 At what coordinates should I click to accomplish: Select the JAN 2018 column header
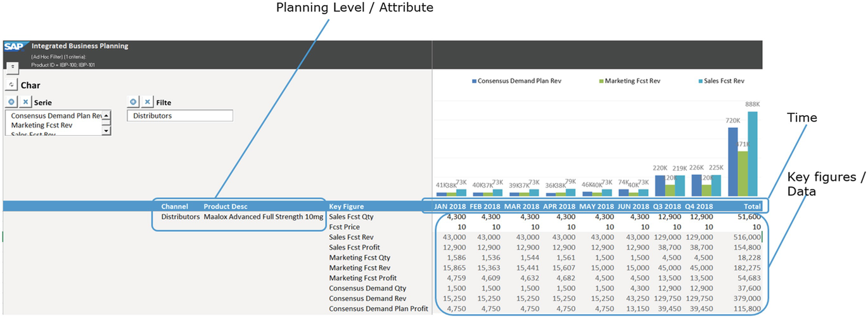click(x=450, y=207)
